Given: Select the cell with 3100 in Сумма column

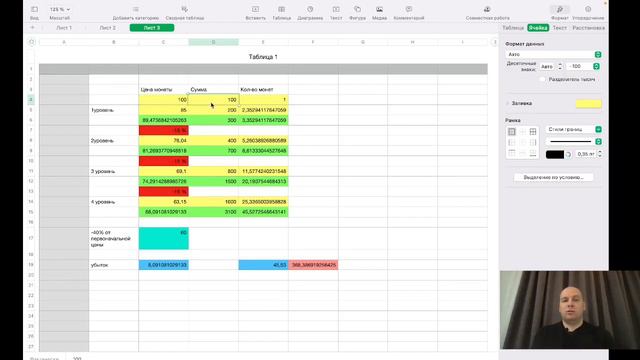Looking at the screenshot, I should click(x=213, y=212).
